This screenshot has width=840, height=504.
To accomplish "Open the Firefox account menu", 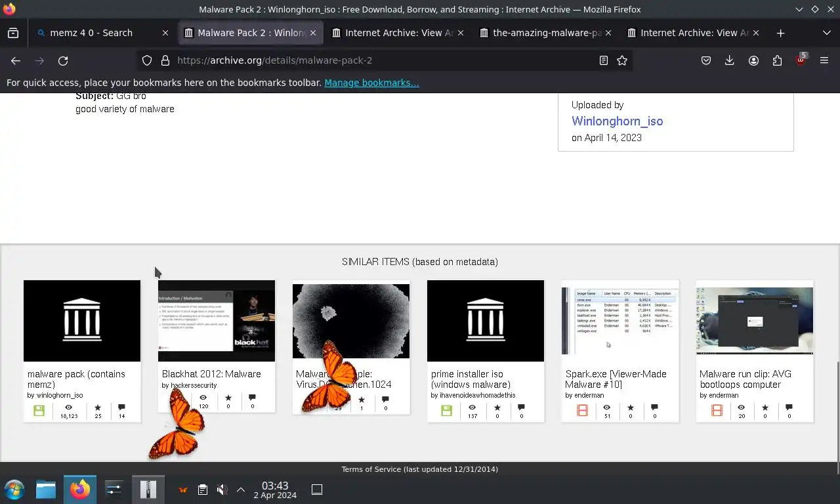I will click(753, 60).
